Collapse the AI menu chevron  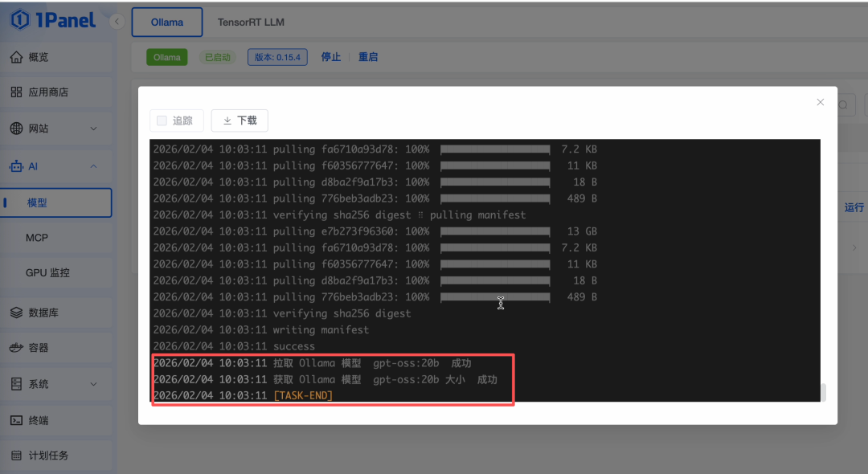(93, 166)
